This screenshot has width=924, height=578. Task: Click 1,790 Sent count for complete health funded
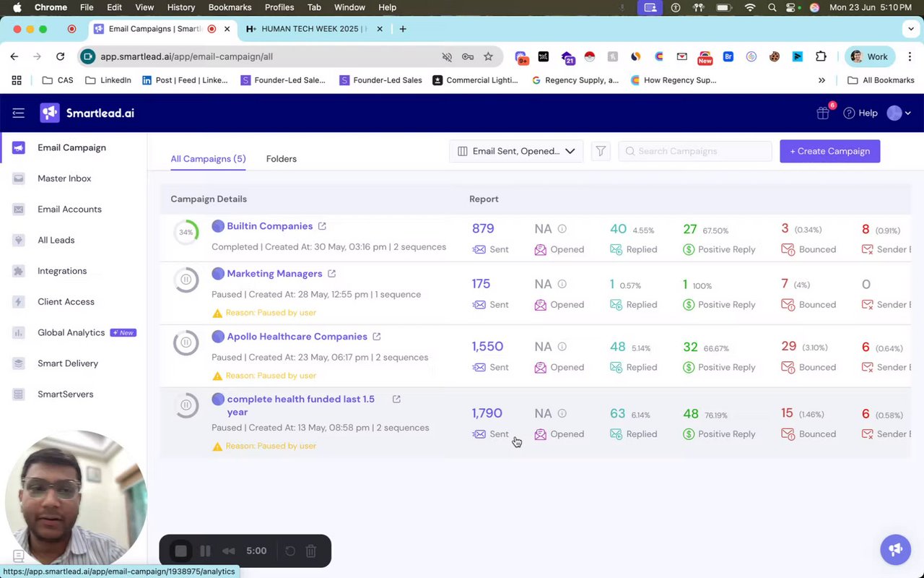pos(487,413)
